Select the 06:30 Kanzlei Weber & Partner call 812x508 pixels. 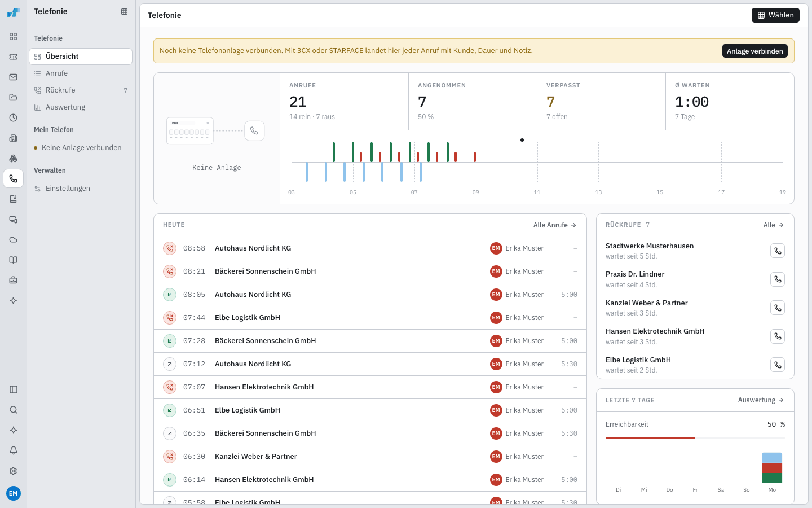[x=370, y=457]
